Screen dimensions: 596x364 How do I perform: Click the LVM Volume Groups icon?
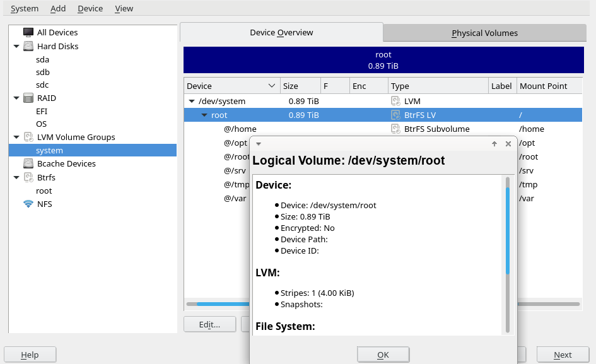click(x=28, y=137)
